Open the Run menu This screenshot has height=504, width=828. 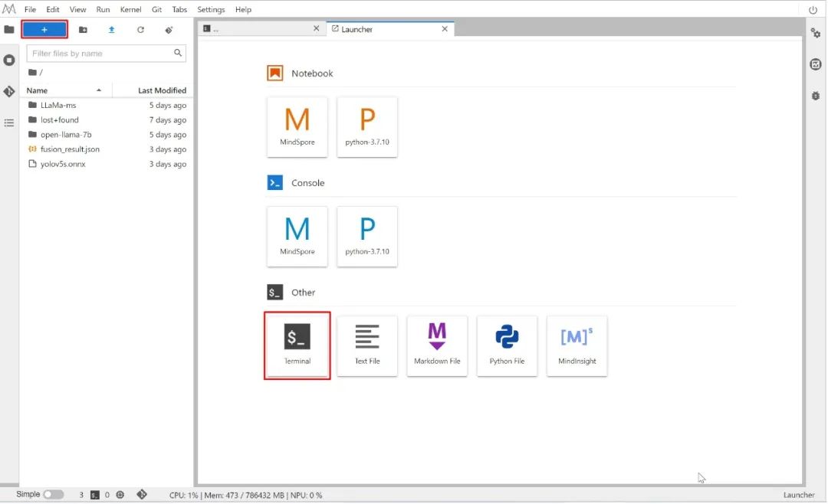pos(103,9)
